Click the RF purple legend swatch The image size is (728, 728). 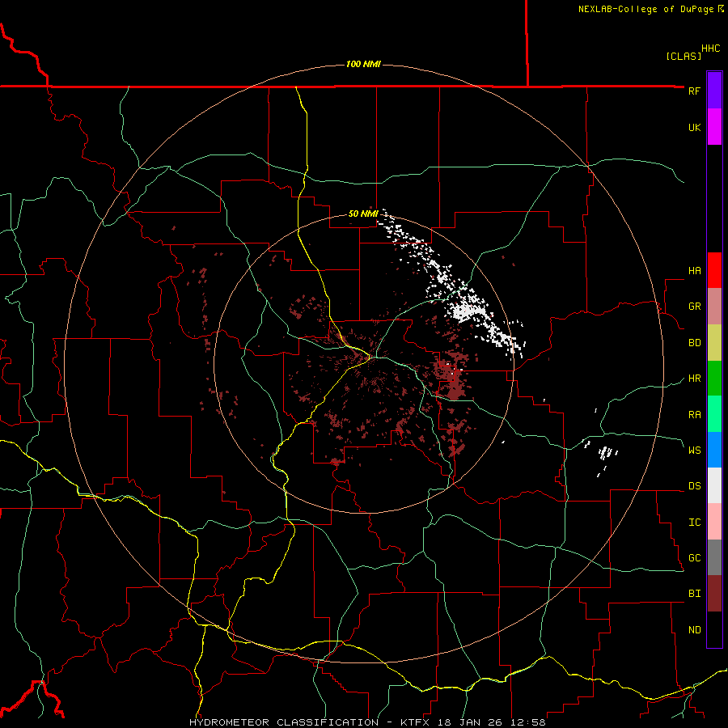[x=714, y=91]
